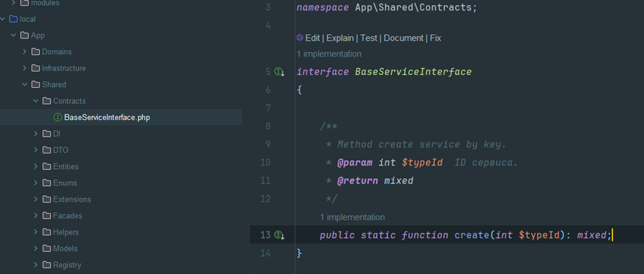This screenshot has height=274, width=644.
Task: Expand the DTO folder
Action: (36, 150)
